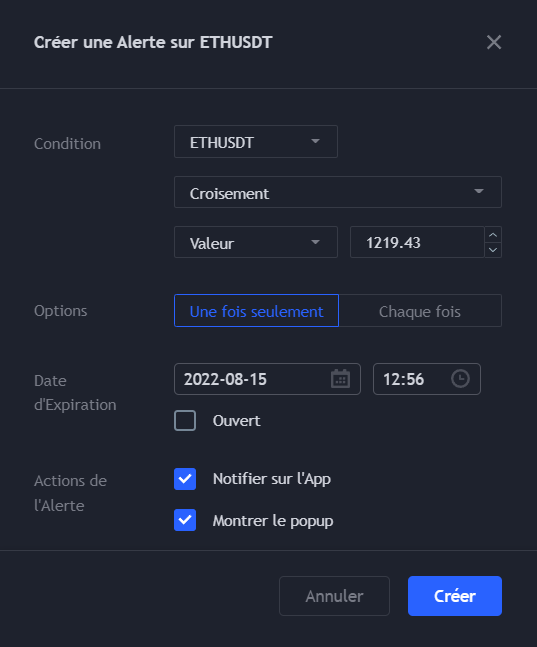This screenshot has width=537, height=647.
Task: Click the 12:56 expiration time field
Action: point(427,379)
